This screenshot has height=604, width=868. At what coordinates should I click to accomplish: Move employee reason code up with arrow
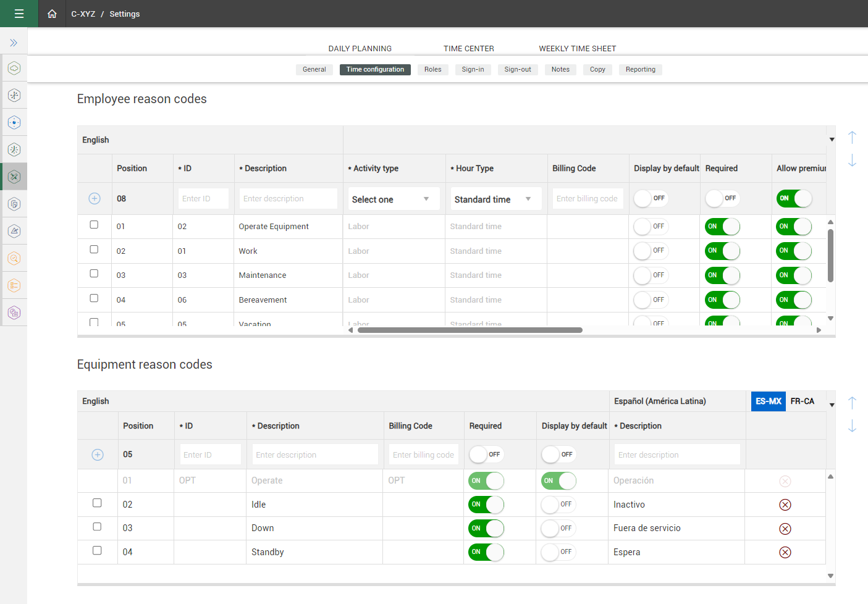click(x=852, y=137)
